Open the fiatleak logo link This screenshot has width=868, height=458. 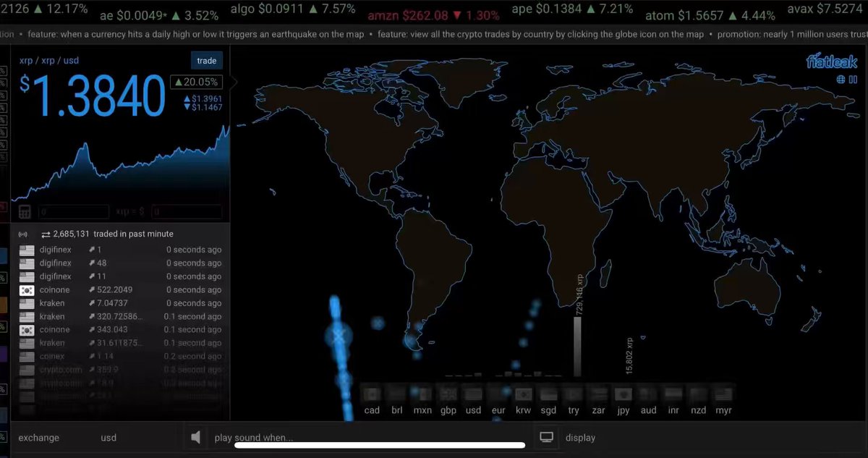832,62
